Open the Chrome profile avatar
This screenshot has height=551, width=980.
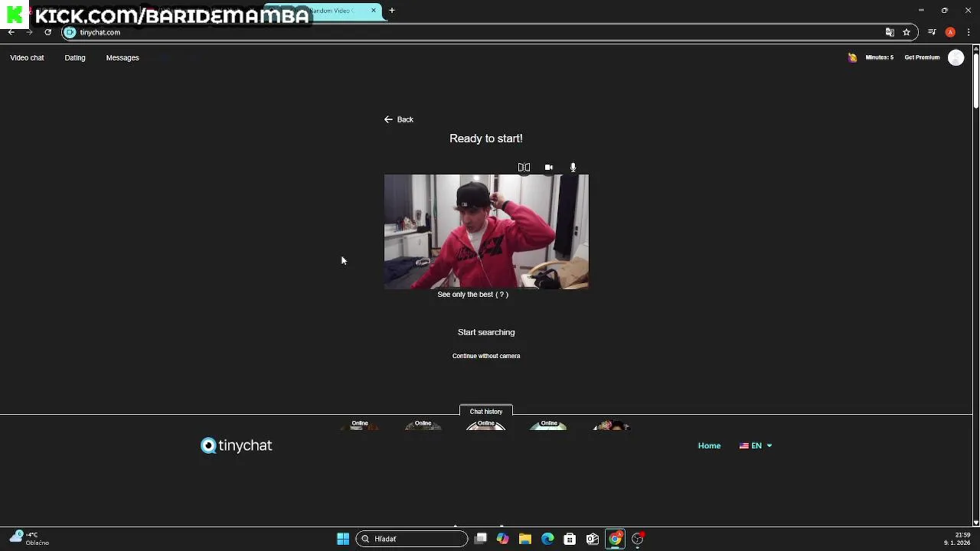950,32
